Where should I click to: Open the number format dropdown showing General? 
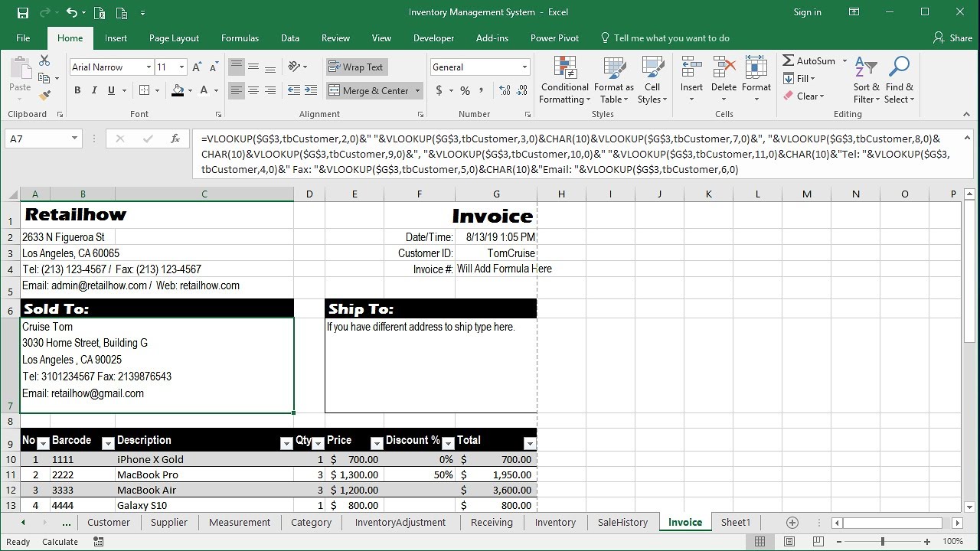click(x=524, y=67)
